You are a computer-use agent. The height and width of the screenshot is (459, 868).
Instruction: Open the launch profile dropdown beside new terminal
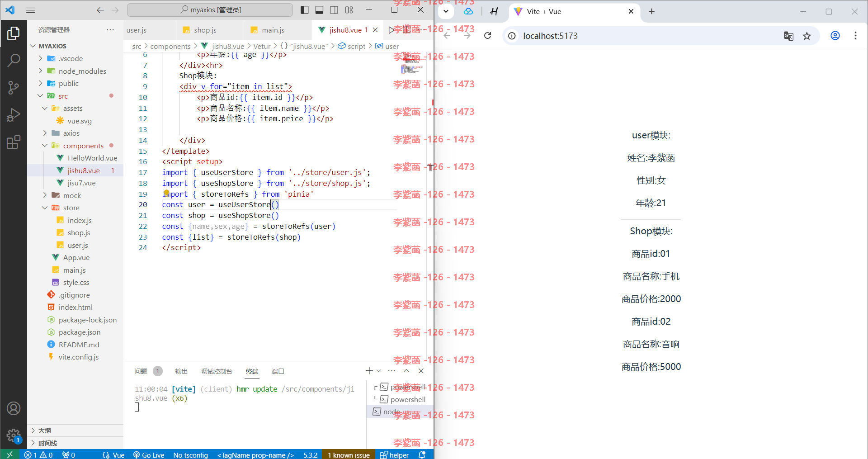pyautogui.click(x=379, y=371)
